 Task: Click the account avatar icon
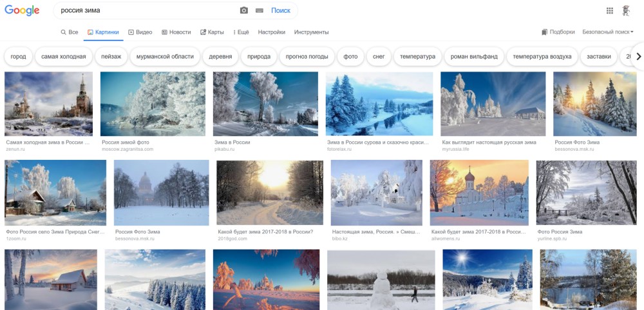point(627,10)
